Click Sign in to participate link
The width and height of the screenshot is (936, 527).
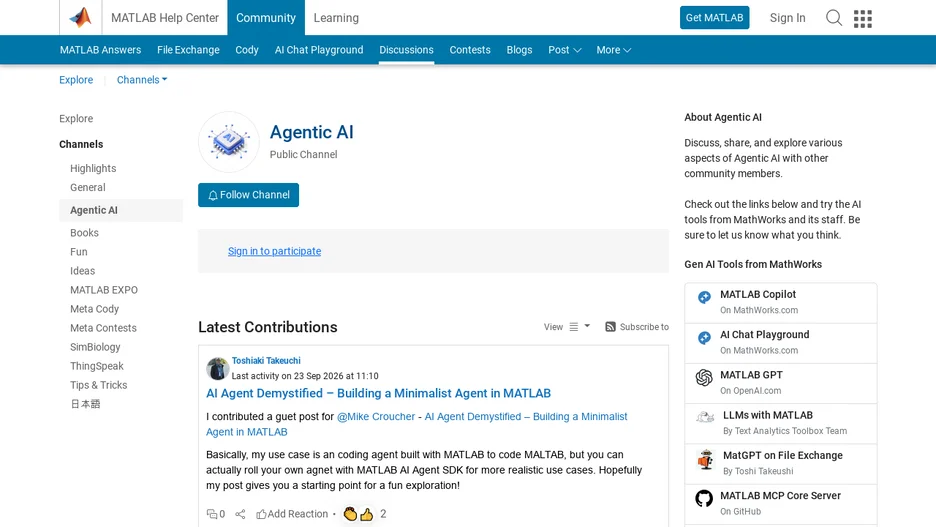[x=275, y=251]
